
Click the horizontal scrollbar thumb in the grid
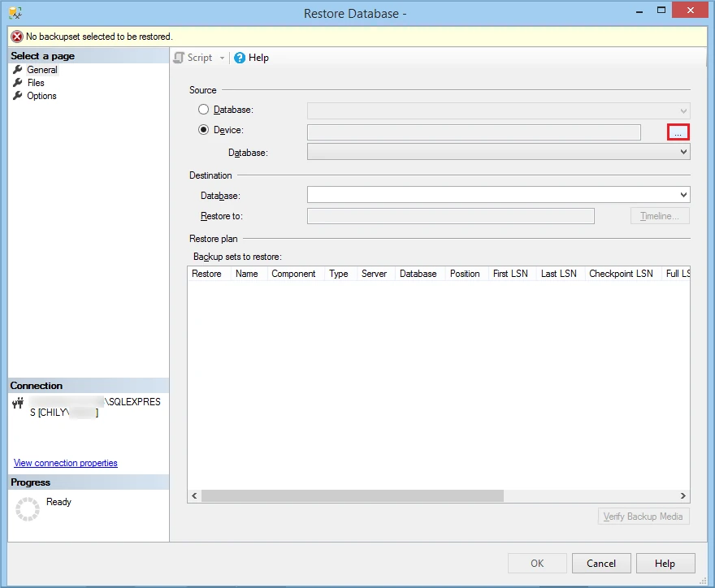coord(353,496)
